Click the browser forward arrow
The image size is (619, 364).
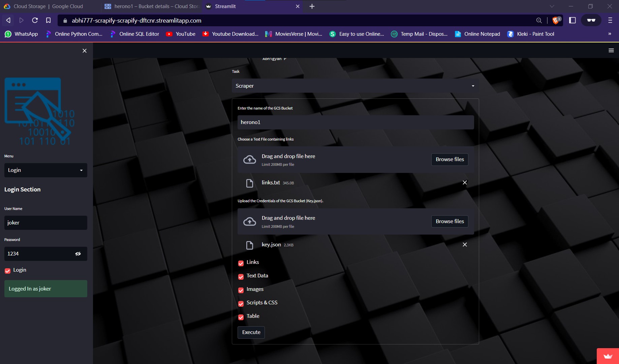[22, 21]
